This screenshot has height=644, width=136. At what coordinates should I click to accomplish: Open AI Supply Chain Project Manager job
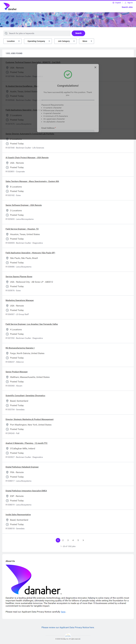coord(27,158)
